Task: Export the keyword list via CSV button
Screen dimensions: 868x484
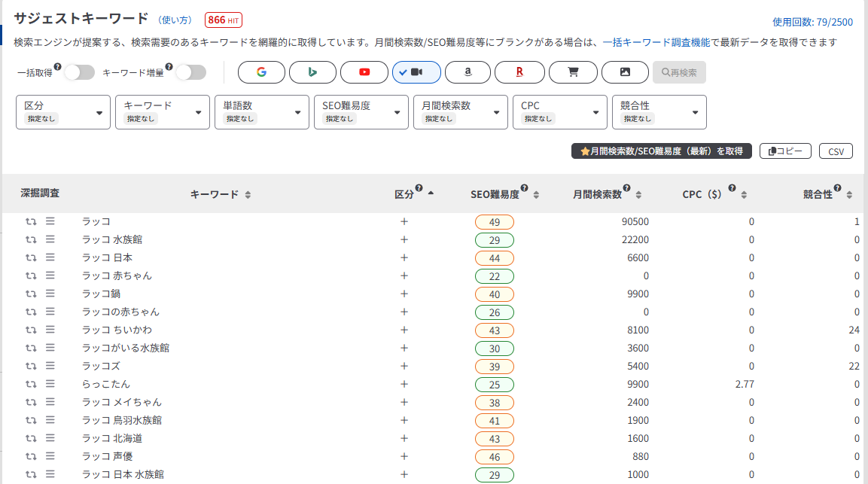Action: (836, 151)
